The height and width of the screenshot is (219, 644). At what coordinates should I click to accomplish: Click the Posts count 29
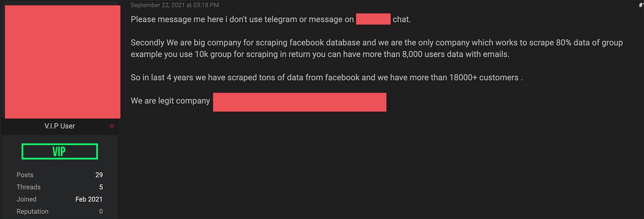(x=99, y=175)
